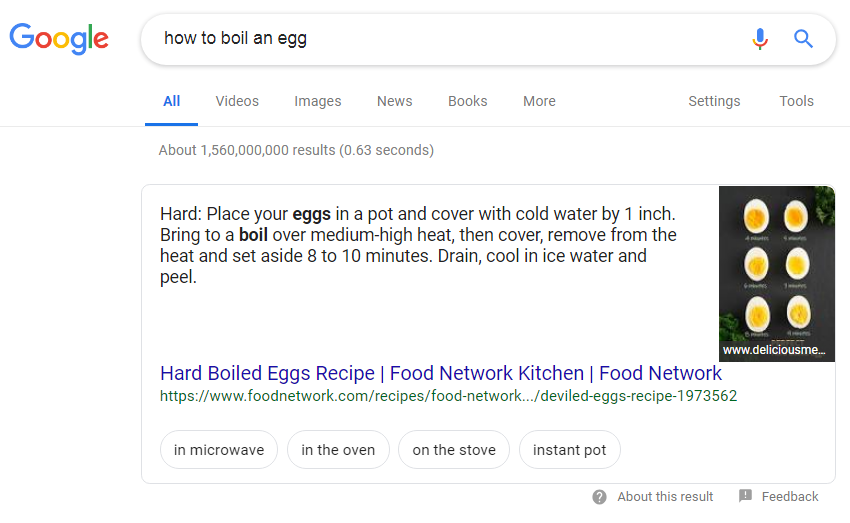Click the Feedback flag icon

[745, 495]
